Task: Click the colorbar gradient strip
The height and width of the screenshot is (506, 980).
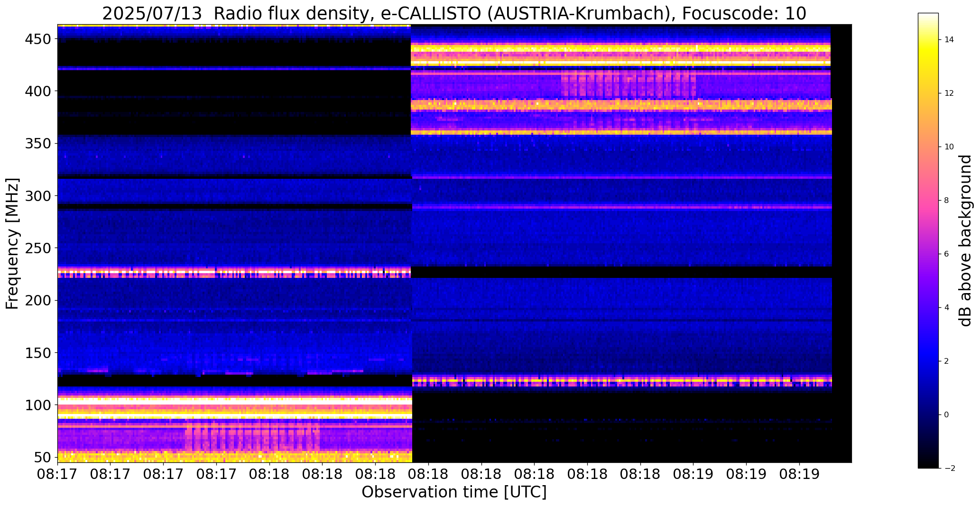Action: click(928, 240)
